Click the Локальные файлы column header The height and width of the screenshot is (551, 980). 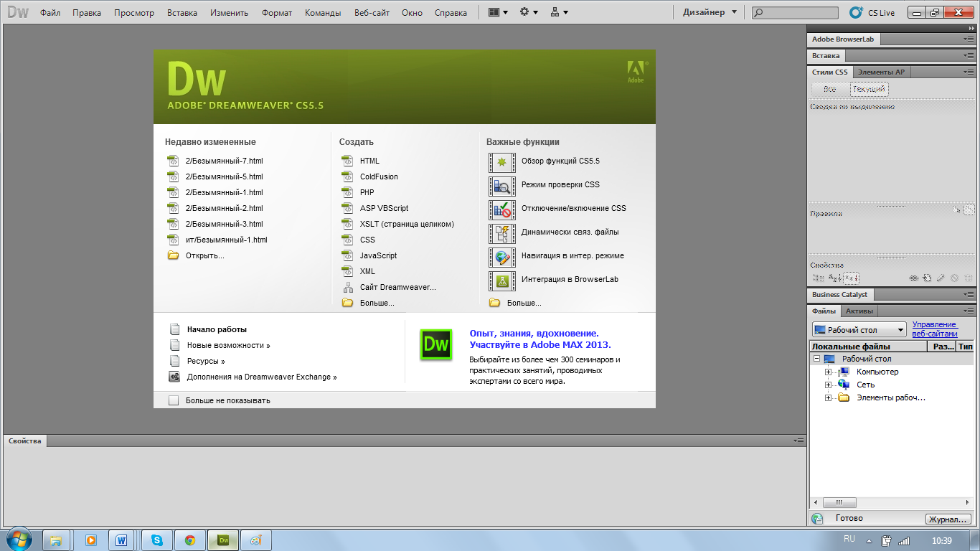870,347
